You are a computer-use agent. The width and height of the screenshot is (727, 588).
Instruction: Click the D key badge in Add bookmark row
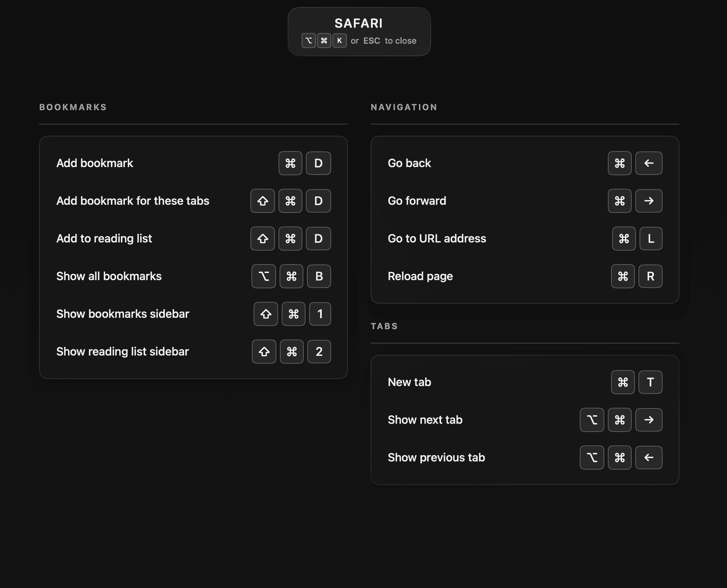pyautogui.click(x=318, y=163)
